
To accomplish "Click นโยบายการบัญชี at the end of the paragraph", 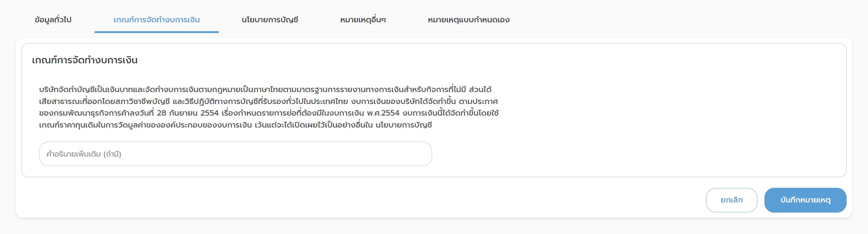I will 404,125.
